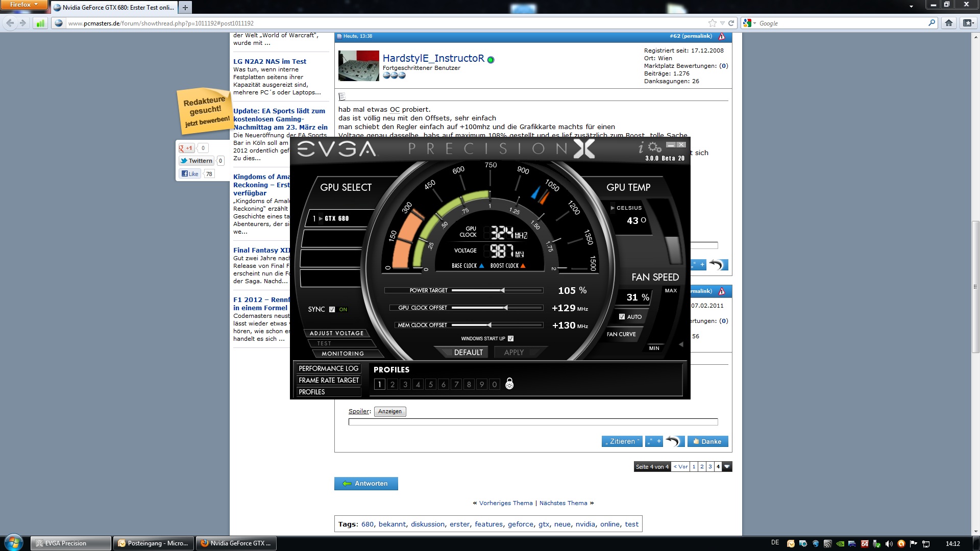
Task: Toggle the SYNC checkbox
Action: click(x=332, y=309)
